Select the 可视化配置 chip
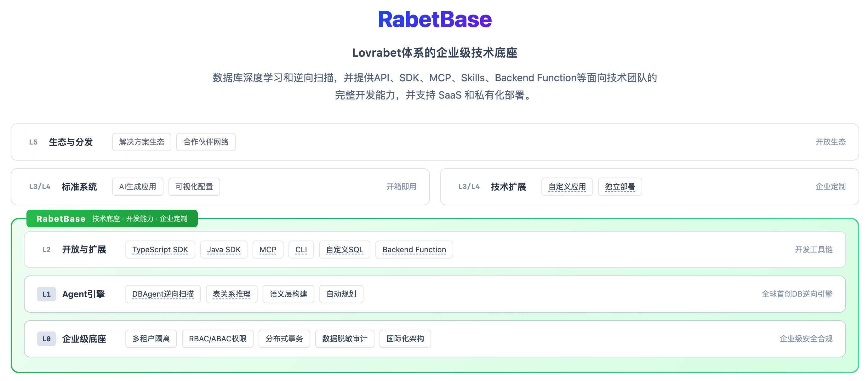The width and height of the screenshot is (868, 381). [x=194, y=187]
